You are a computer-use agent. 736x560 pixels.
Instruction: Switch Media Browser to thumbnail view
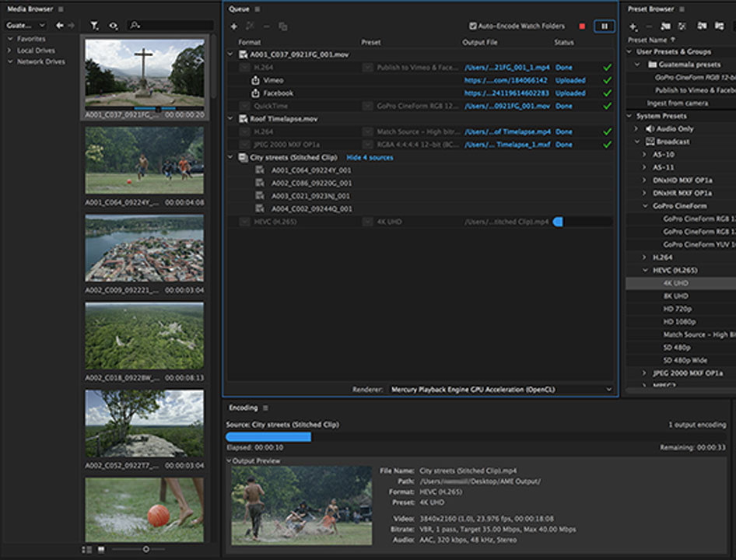click(x=101, y=549)
